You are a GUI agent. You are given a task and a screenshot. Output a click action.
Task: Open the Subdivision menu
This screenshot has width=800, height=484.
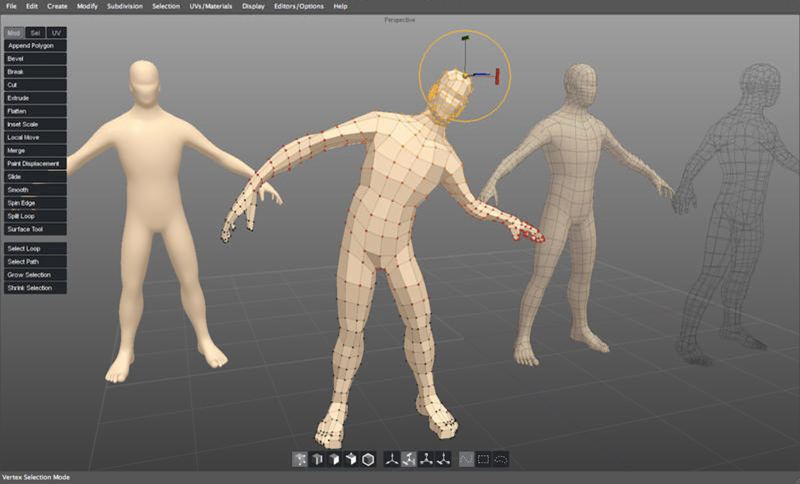click(x=125, y=6)
